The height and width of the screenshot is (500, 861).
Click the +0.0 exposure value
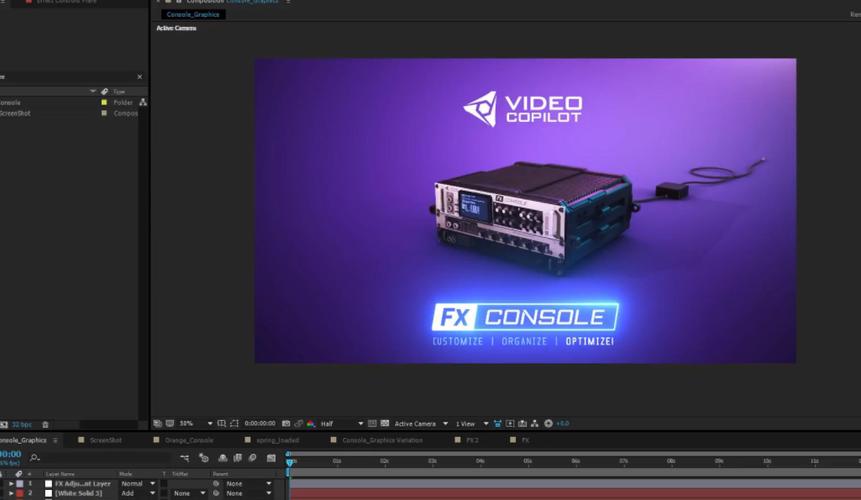click(562, 424)
